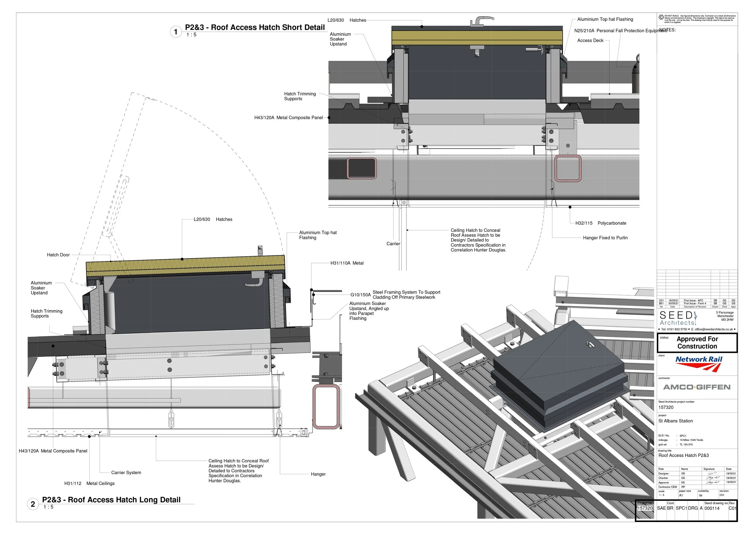Click 'H43/120A Metal Composite Panel' in short detail
The width and height of the screenshot is (756, 535).
(288, 118)
